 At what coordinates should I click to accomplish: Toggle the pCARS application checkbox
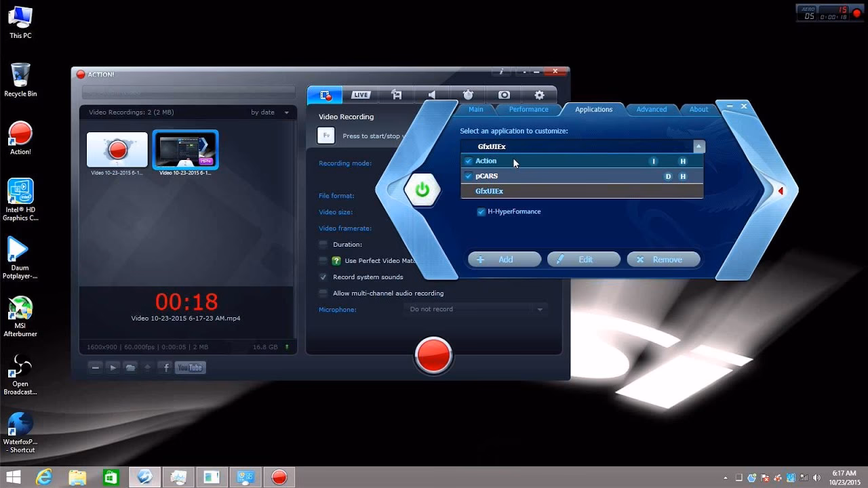(x=468, y=176)
